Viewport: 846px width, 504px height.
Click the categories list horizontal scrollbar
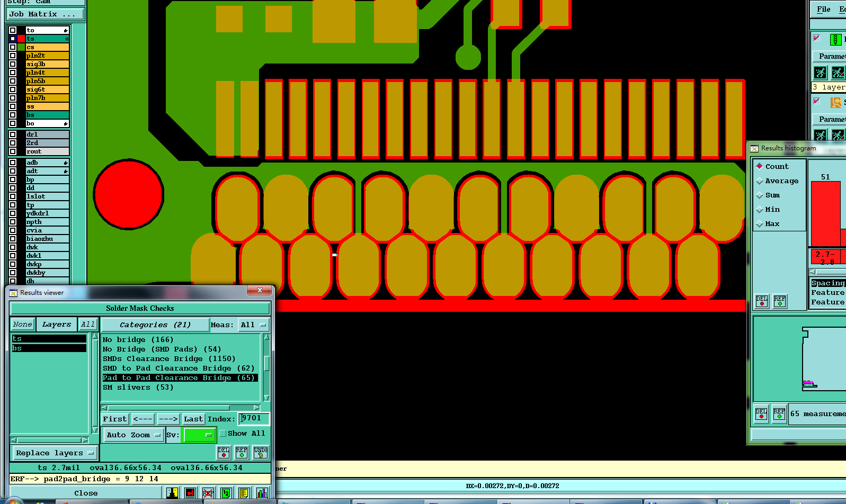180,408
